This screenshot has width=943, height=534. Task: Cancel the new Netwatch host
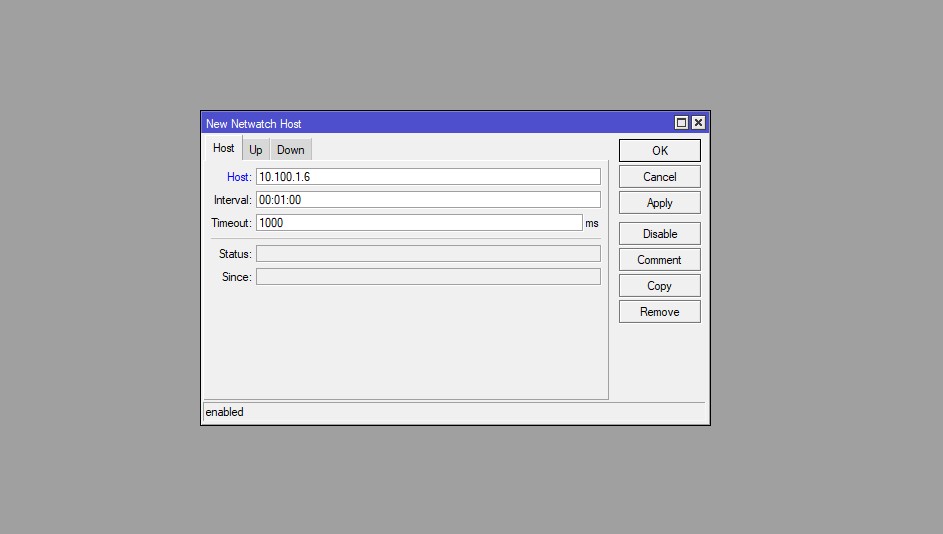[x=659, y=177]
